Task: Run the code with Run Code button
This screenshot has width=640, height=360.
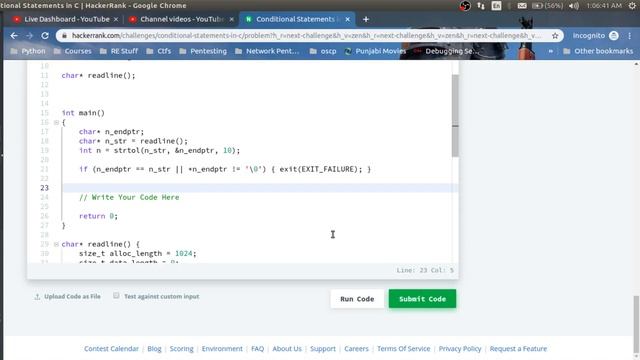Action: (357, 299)
